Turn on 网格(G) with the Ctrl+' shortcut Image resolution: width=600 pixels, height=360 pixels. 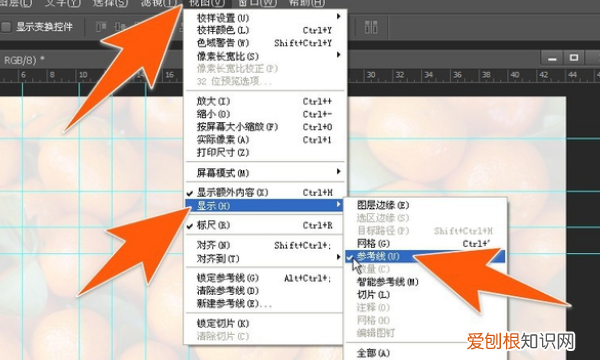point(425,243)
